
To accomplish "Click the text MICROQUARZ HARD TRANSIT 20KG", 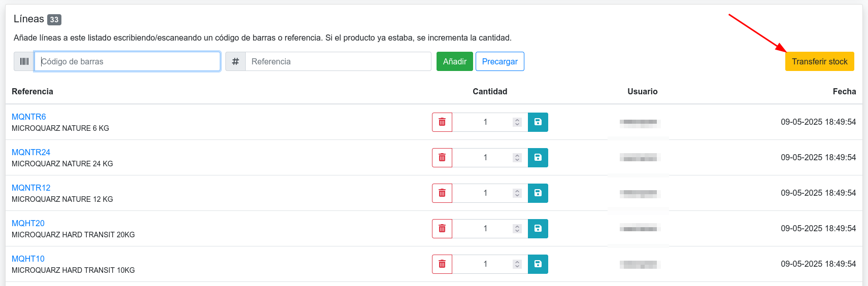I will point(73,235).
